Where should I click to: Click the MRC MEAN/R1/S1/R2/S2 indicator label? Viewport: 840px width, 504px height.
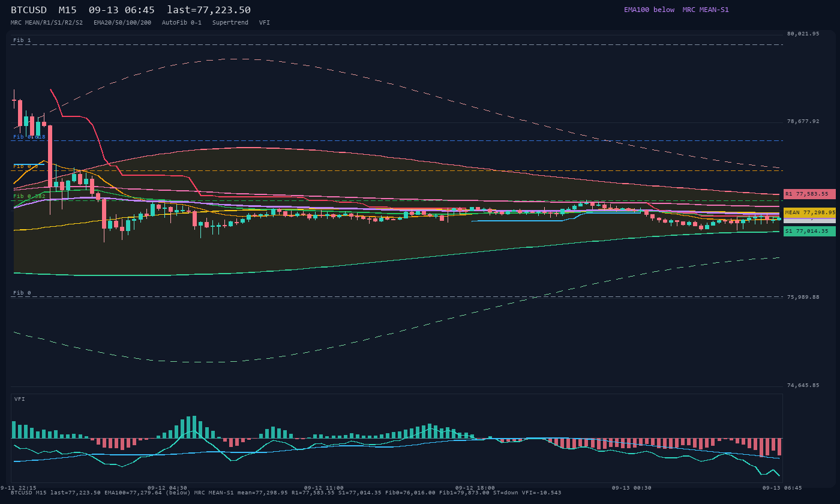click(47, 22)
